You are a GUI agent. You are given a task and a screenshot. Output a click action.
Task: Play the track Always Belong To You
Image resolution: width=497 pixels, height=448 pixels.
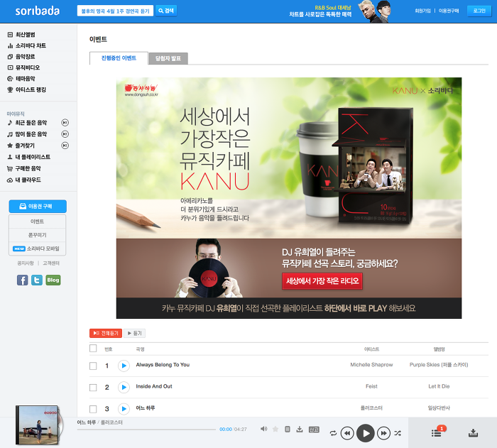tap(124, 366)
